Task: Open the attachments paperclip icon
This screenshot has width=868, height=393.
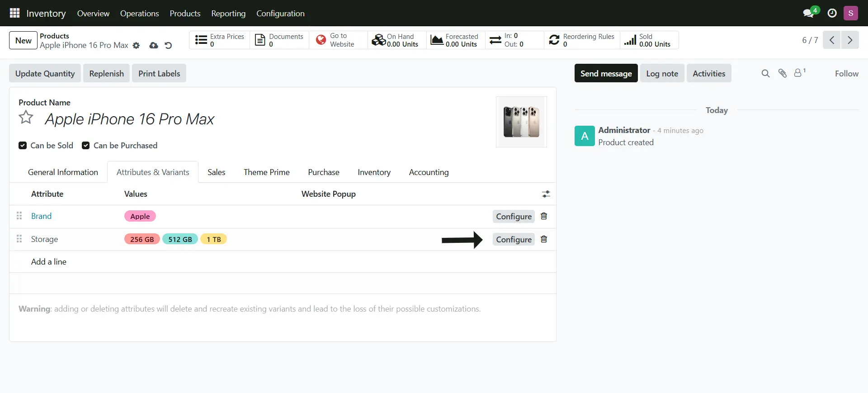Action: [782, 73]
